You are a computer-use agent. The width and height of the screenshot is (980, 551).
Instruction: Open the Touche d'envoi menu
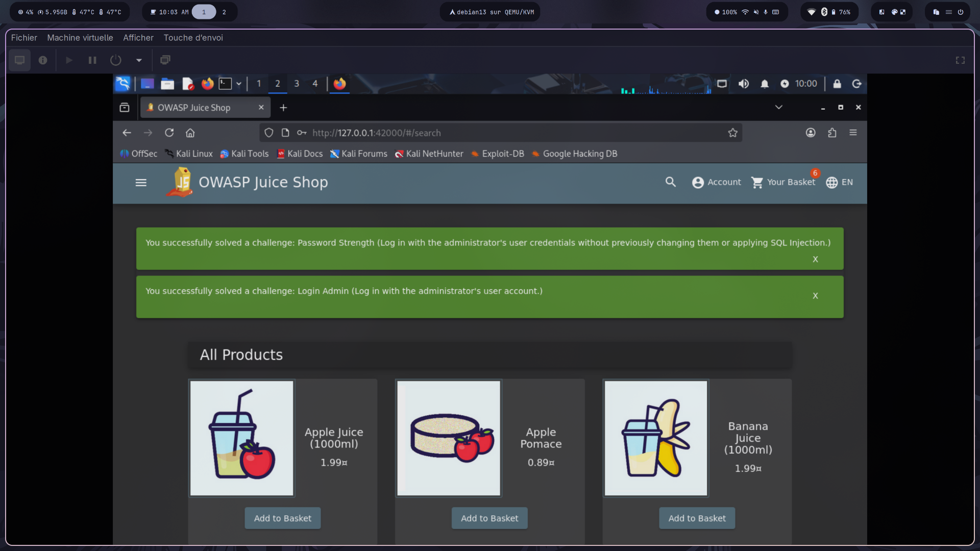coord(193,38)
